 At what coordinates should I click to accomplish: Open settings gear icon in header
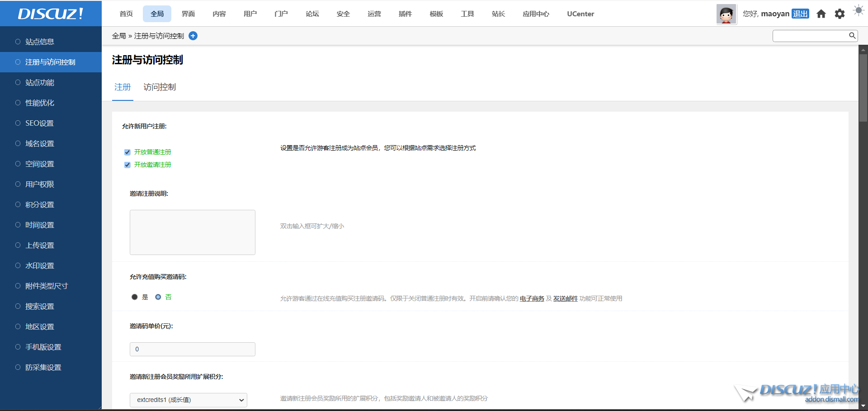point(840,14)
